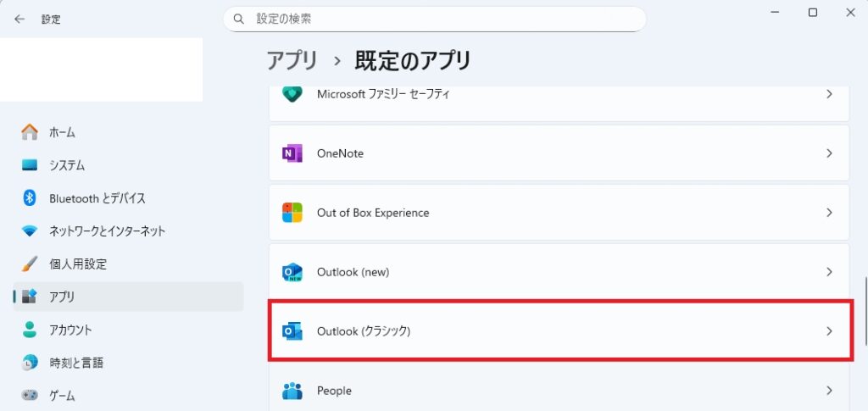Select システム in the sidebar
868x411 pixels.
(66, 165)
